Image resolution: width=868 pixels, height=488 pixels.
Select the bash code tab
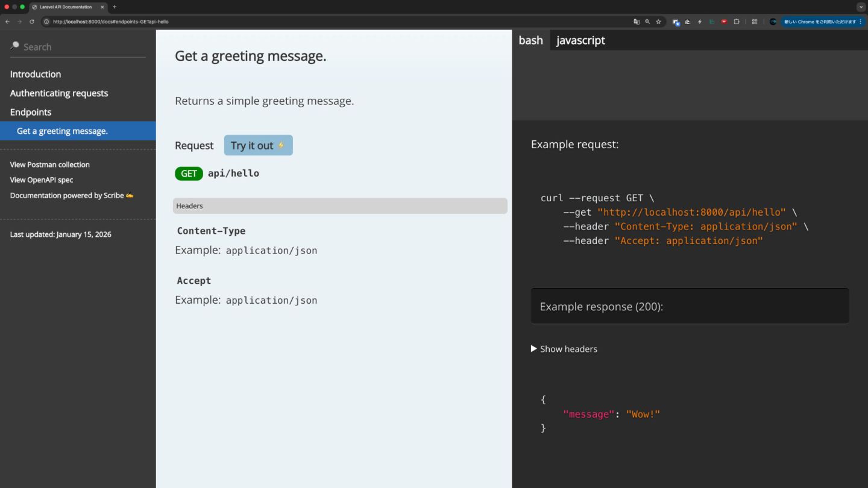click(x=530, y=40)
